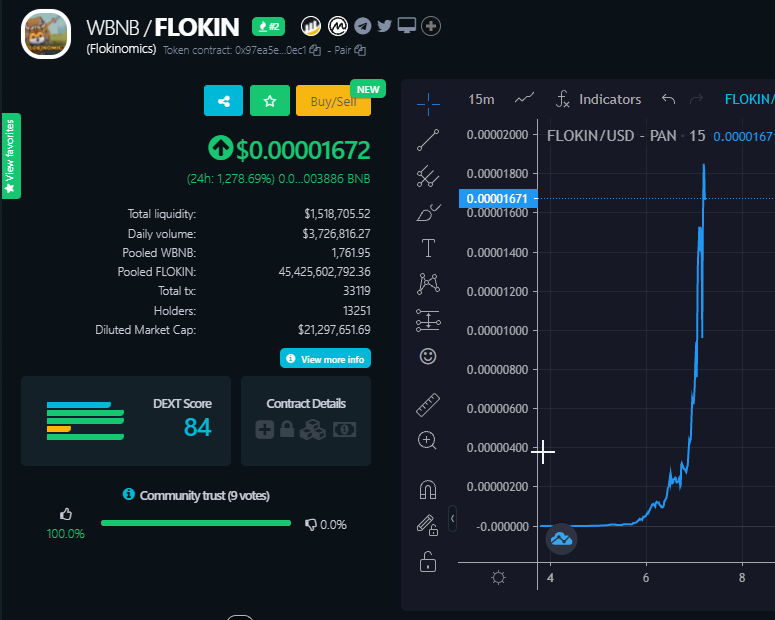Select the text annotation tool
The width and height of the screenshot is (775, 620).
tap(428, 248)
